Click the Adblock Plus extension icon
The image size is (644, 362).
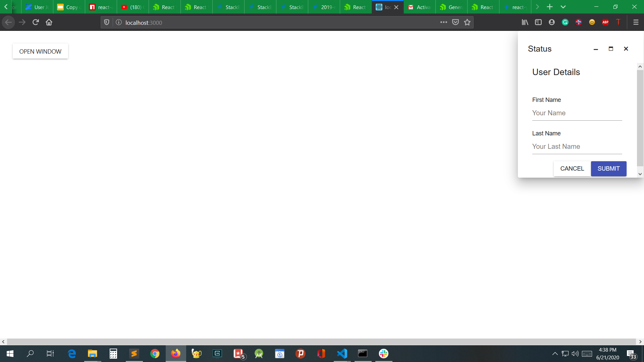(x=605, y=22)
